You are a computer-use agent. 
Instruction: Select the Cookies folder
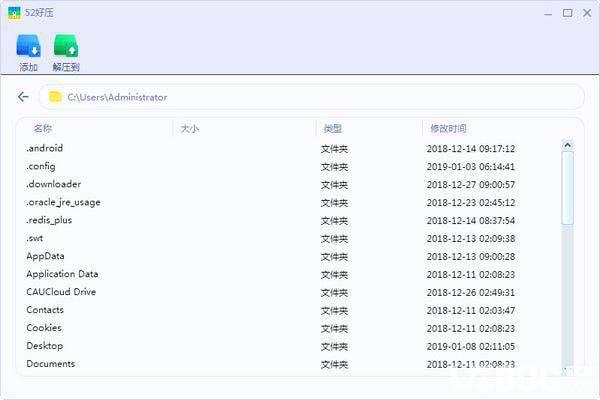[x=44, y=328]
